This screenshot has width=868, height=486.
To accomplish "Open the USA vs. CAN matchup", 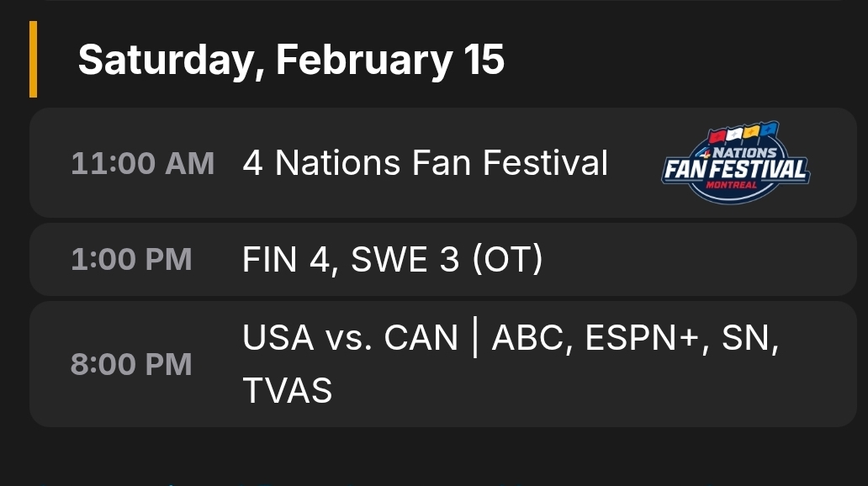I will point(350,338).
